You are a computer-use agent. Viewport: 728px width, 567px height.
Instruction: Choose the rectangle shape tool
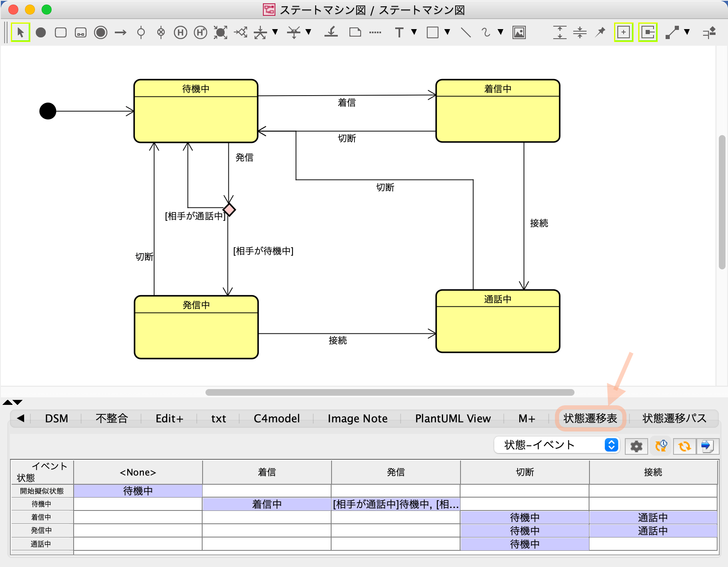pos(433,32)
